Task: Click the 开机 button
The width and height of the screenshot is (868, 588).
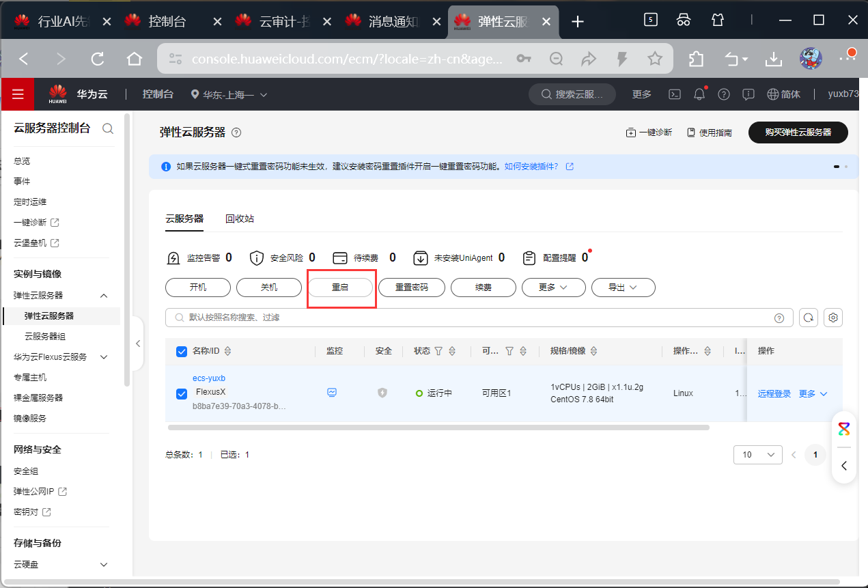Action: [x=198, y=288]
